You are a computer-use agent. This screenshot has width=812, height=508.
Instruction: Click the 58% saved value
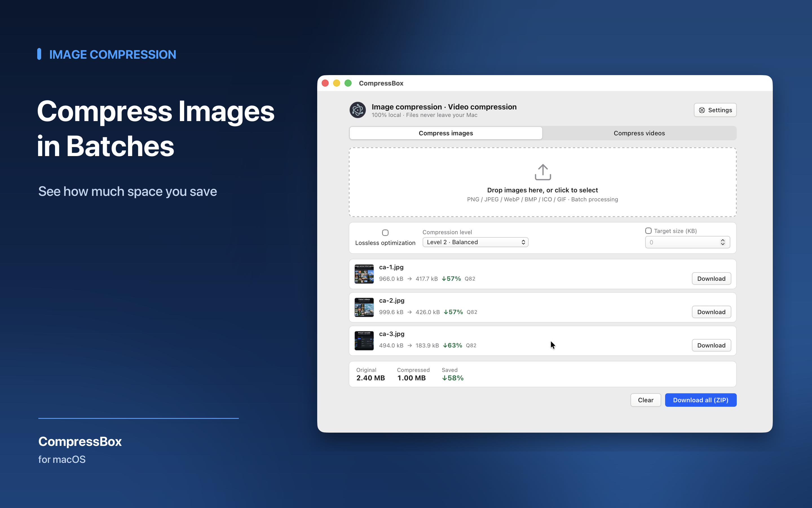[x=453, y=378]
